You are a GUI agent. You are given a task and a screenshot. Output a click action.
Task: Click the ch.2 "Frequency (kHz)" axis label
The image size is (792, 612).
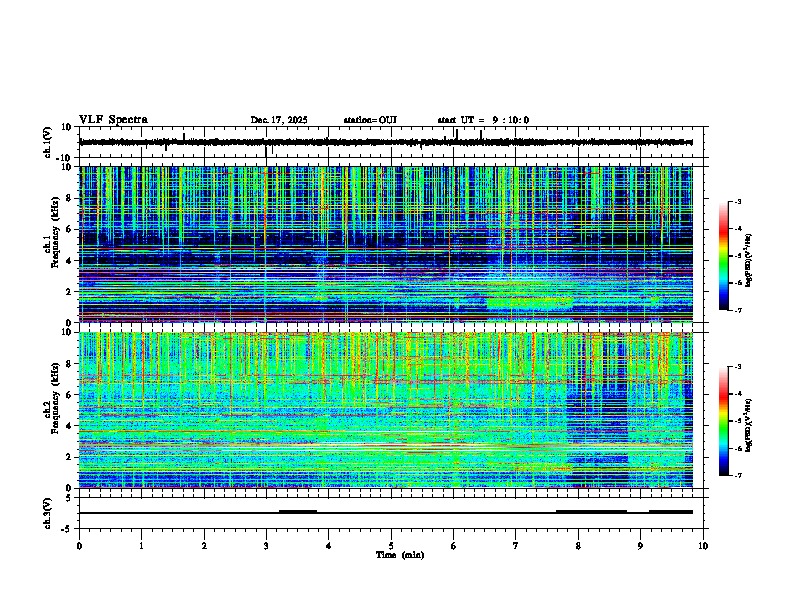pos(55,398)
